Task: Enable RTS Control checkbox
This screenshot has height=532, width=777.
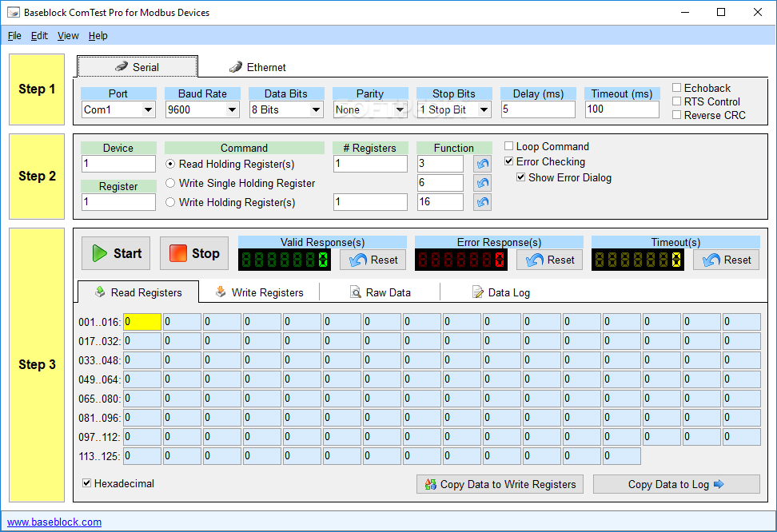Action: pyautogui.click(x=676, y=101)
